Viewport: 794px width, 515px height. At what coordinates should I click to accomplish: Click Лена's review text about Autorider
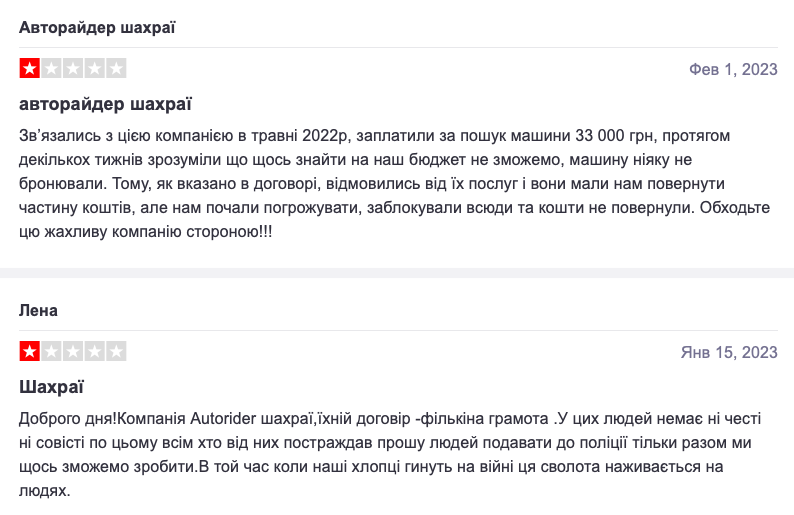pyautogui.click(x=390, y=455)
